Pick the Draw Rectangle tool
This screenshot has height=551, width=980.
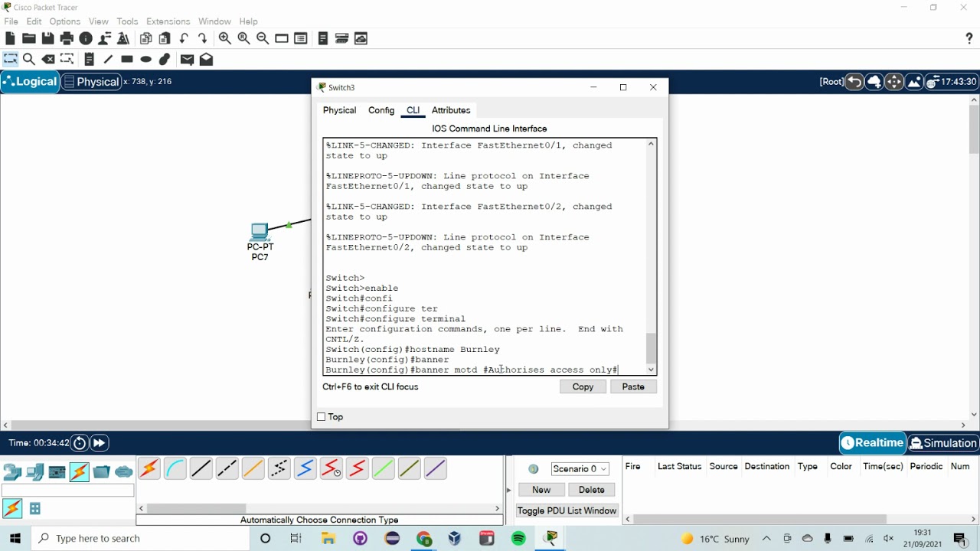point(127,59)
